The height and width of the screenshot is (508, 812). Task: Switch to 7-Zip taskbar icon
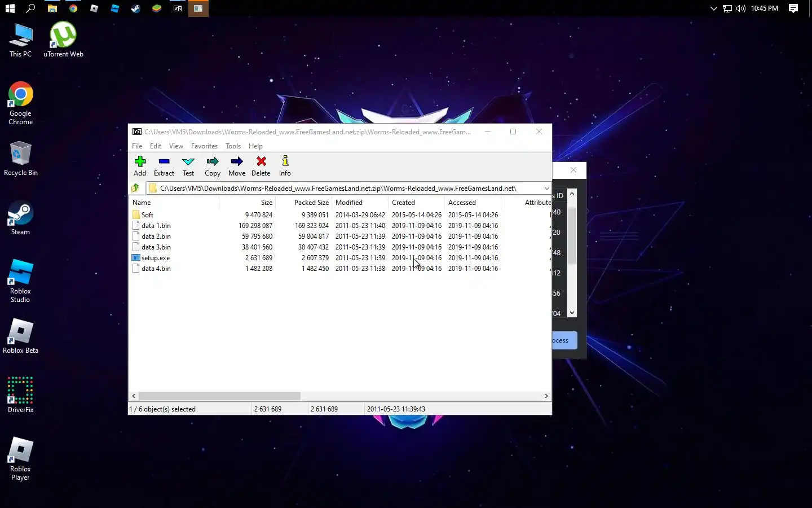click(x=178, y=8)
